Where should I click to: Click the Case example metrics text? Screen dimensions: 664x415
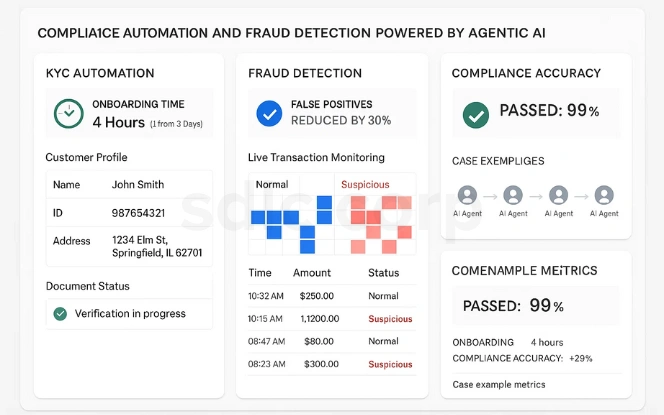(x=499, y=384)
